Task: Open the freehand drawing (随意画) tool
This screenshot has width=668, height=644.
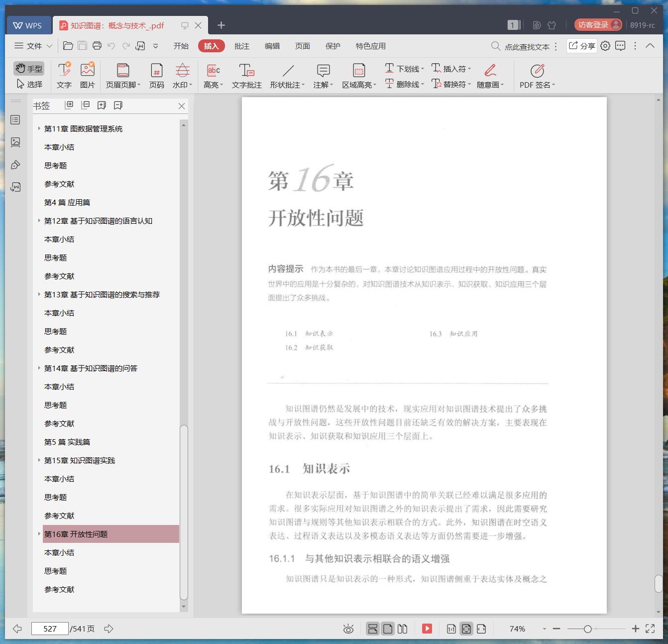Action: [490, 76]
